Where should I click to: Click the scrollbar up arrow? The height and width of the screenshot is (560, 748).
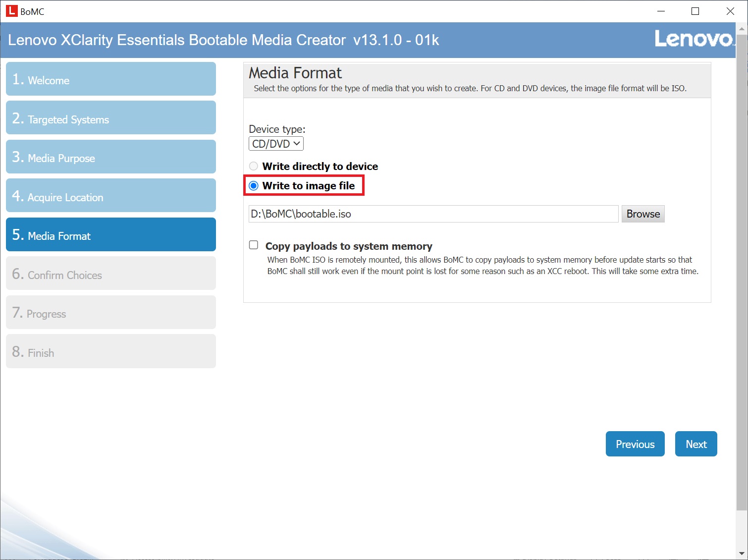point(742,28)
